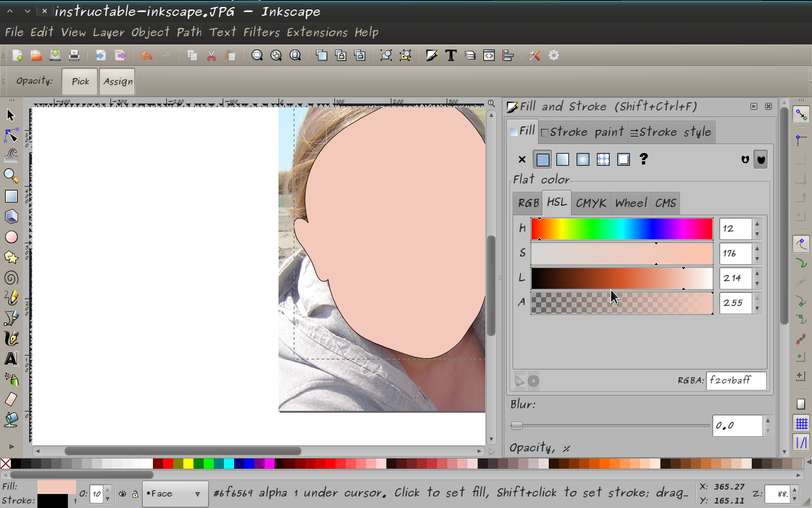812x508 pixels.
Task: Select the Tweak tool
Action: pos(11,156)
